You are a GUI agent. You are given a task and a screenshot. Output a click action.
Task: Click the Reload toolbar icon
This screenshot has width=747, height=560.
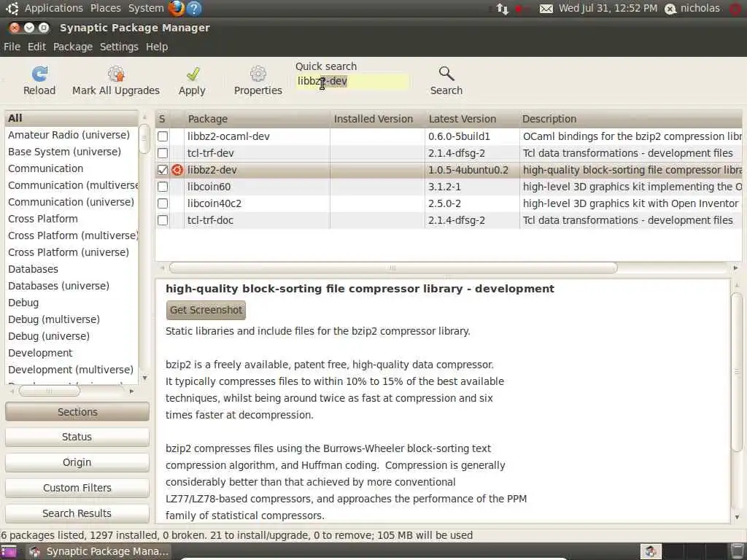[x=39, y=74]
